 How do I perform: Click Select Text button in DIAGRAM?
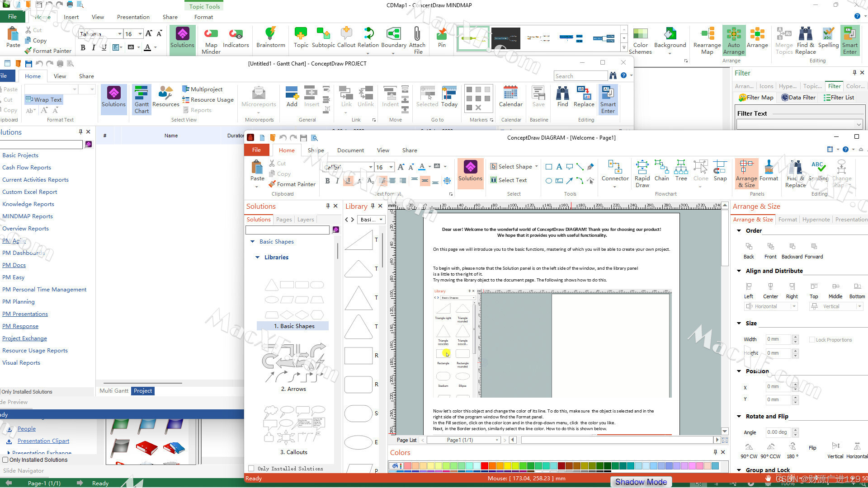[508, 180]
